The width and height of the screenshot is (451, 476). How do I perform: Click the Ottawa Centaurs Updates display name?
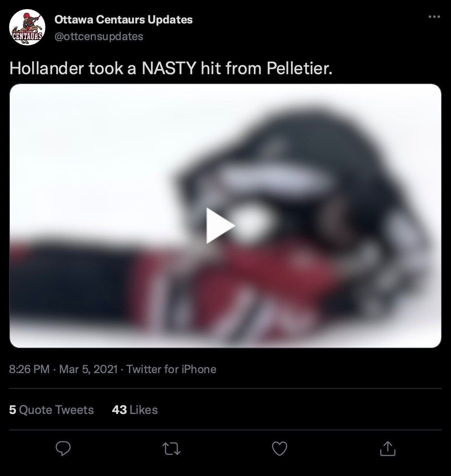pyautogui.click(x=123, y=20)
